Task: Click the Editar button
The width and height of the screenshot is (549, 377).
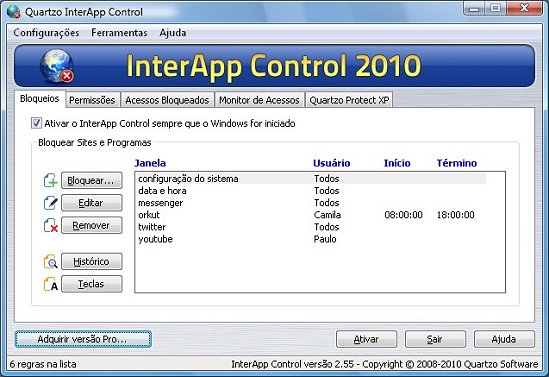Action: pyautogui.click(x=92, y=203)
